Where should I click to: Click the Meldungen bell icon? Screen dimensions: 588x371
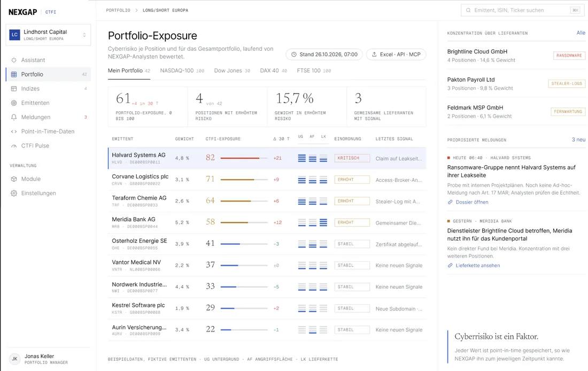click(14, 117)
